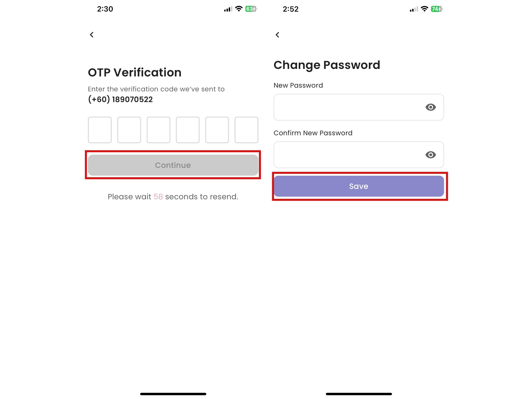Screen dimensions: 532x399
Task: Reveal the Confirm New Password entry
Action: [x=431, y=155]
